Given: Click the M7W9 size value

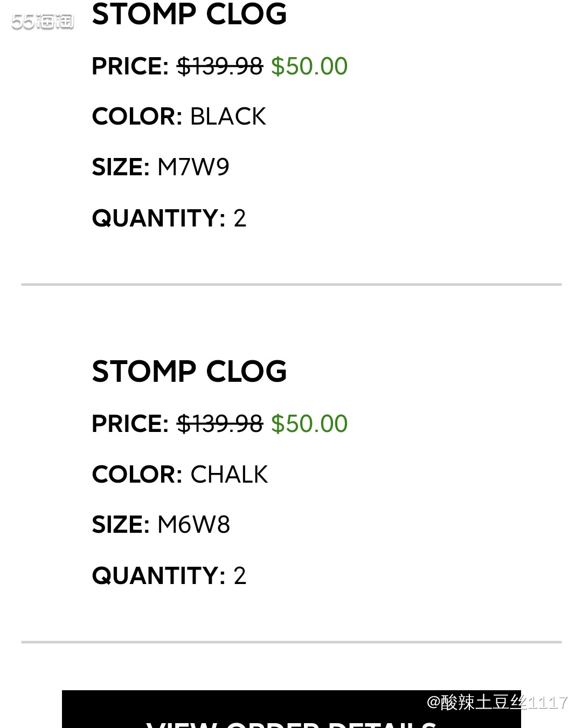Looking at the screenshot, I should (x=193, y=167).
